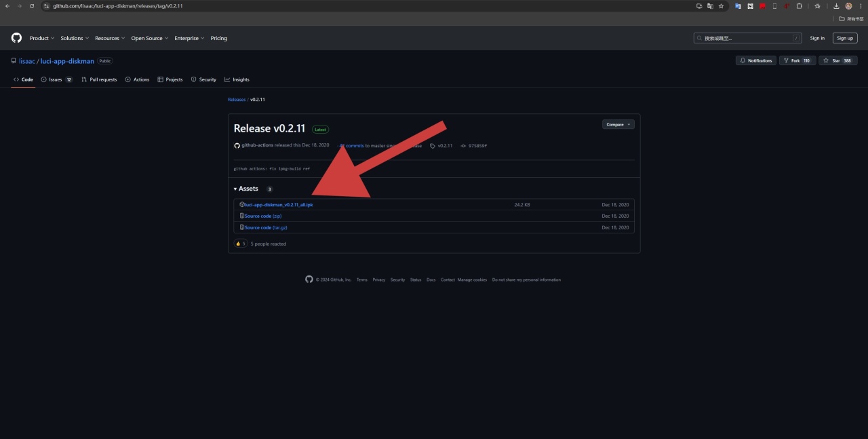Click the 24.2 KB file size text

coord(522,204)
